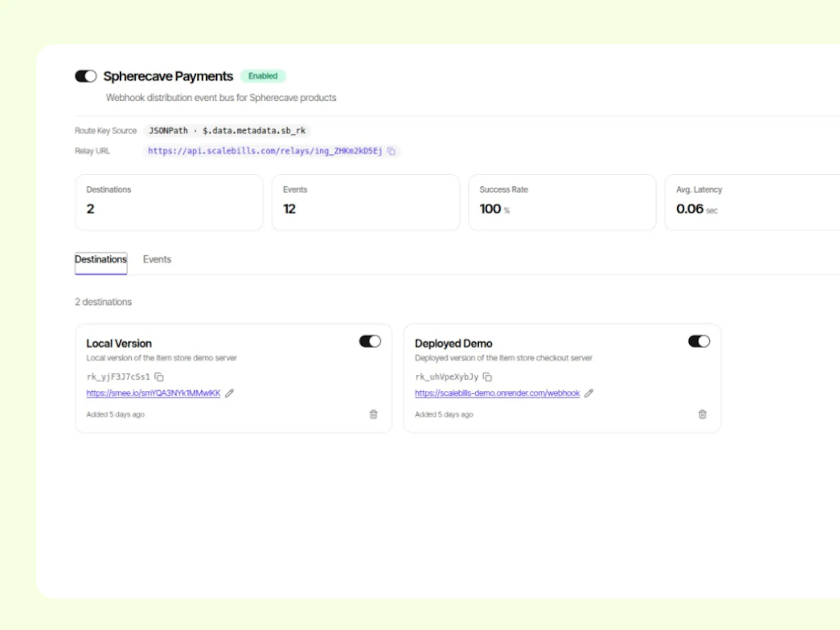Click the Relay URL label
This screenshot has width=840, height=630.
[92, 151]
